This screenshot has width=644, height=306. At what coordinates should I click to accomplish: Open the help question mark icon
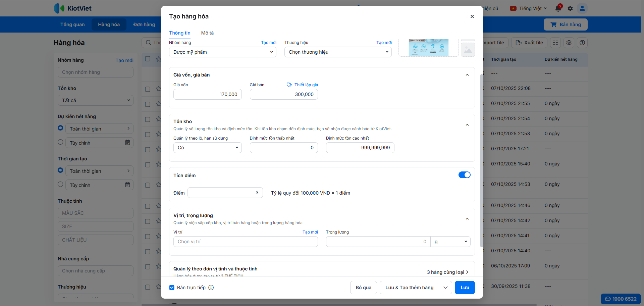coord(582,43)
